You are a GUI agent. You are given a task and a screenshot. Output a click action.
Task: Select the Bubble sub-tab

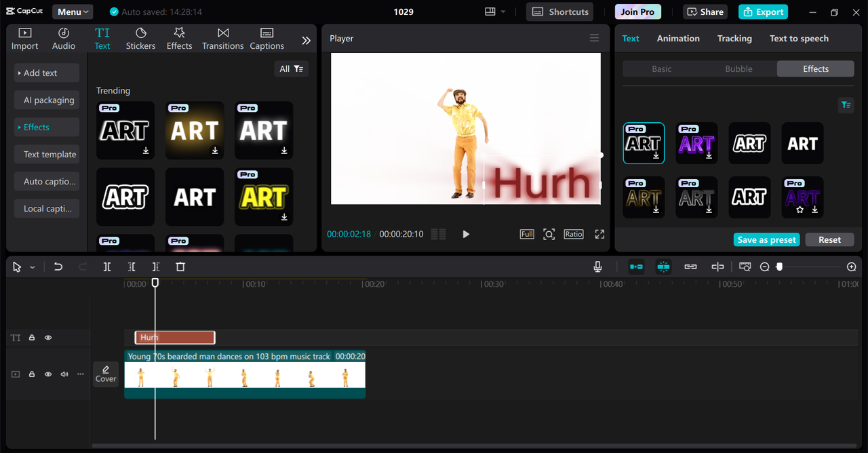pos(738,68)
